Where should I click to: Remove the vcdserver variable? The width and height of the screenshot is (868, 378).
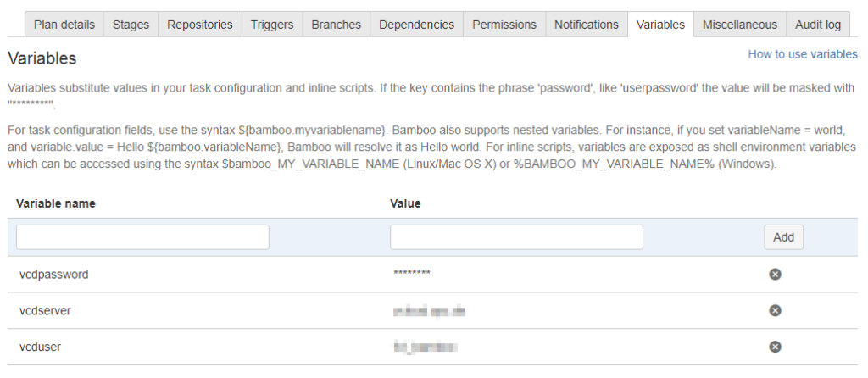[774, 310]
